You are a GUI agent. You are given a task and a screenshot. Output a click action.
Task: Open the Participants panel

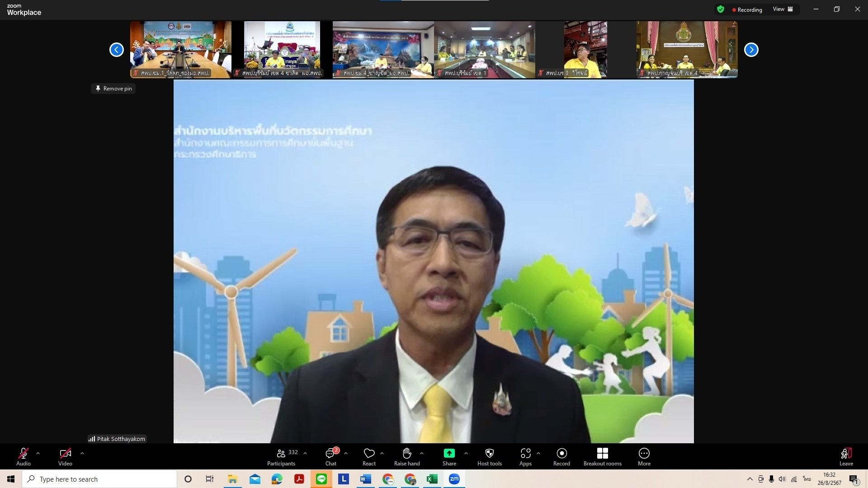point(281,456)
